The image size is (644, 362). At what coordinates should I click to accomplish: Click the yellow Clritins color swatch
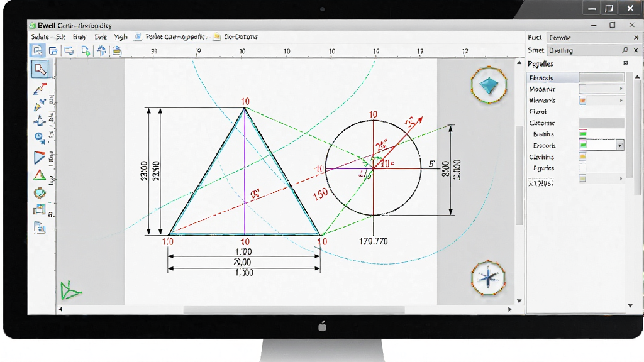[582, 156]
